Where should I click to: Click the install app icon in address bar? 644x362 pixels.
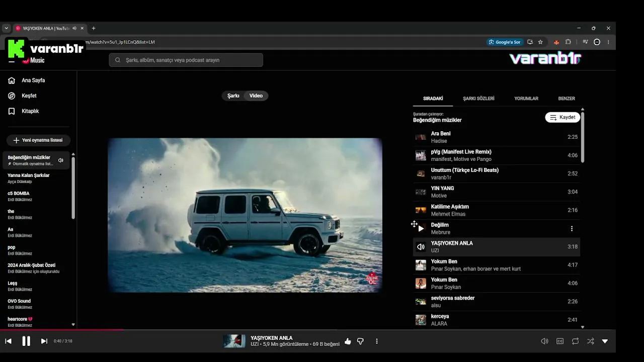(x=530, y=42)
